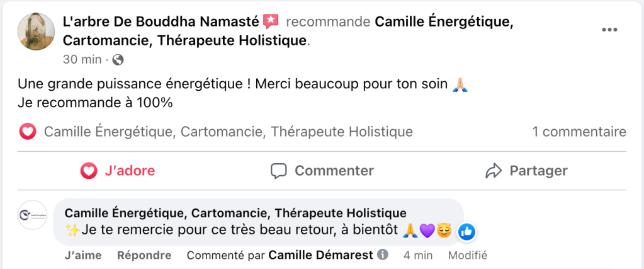Open the comment author name Camille Énergétique
Screen dimensions: 644x269
[x=235, y=212]
